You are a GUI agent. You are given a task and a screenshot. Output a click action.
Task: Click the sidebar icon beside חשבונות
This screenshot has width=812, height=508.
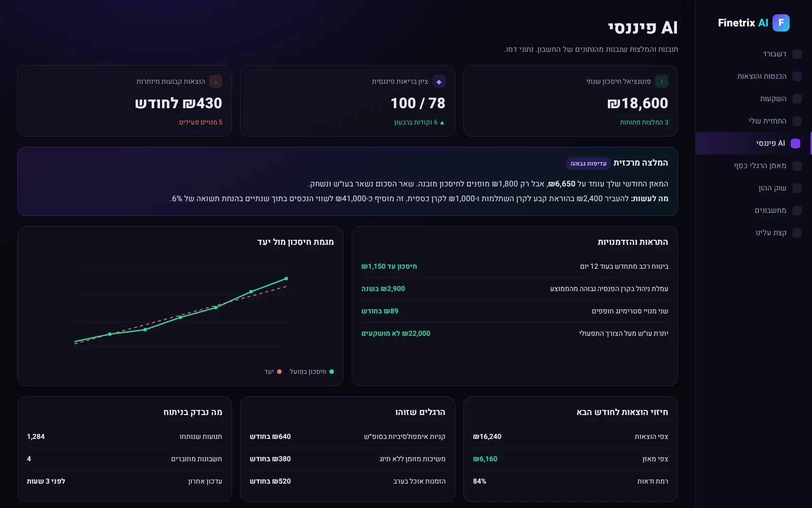pos(797,210)
